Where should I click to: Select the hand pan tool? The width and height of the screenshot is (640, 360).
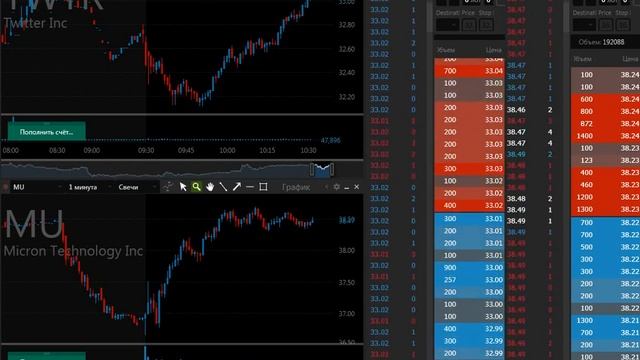click(x=210, y=187)
